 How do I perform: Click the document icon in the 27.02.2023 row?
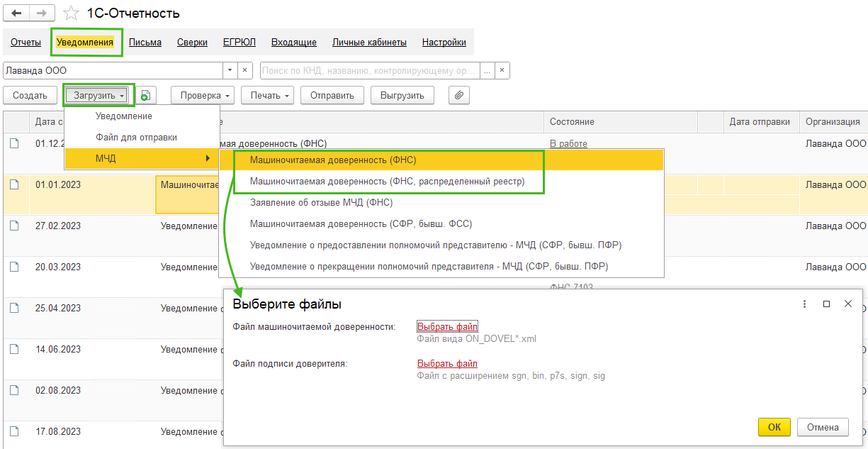click(x=14, y=226)
